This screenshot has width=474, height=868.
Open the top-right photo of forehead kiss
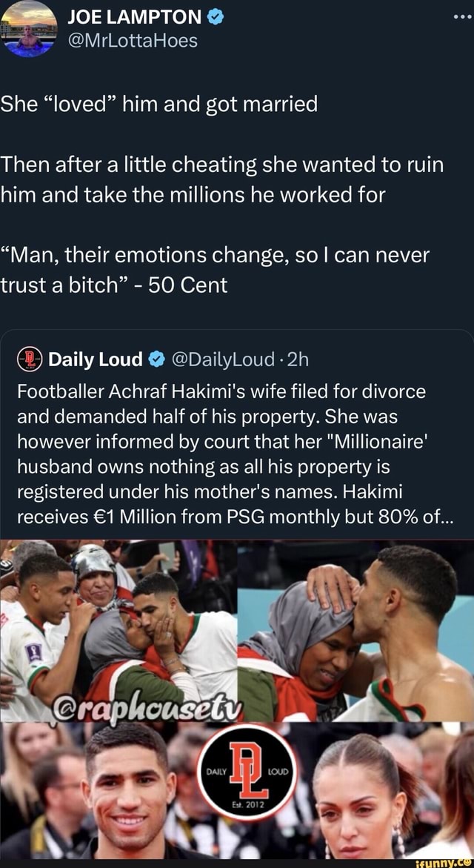[x=357, y=630]
